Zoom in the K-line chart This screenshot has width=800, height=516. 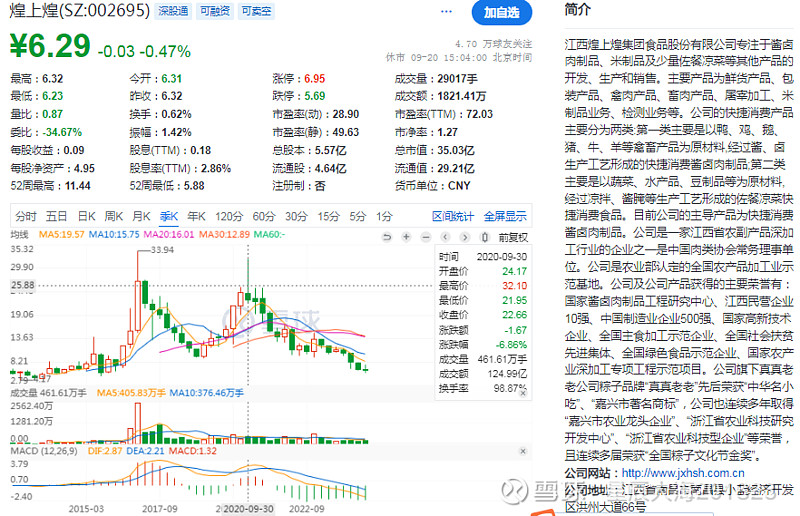click(x=406, y=237)
